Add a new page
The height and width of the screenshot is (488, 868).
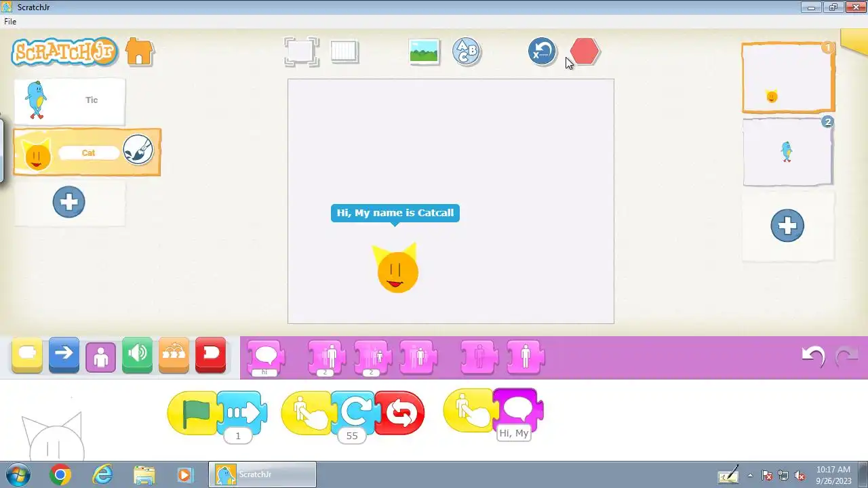pos(787,226)
